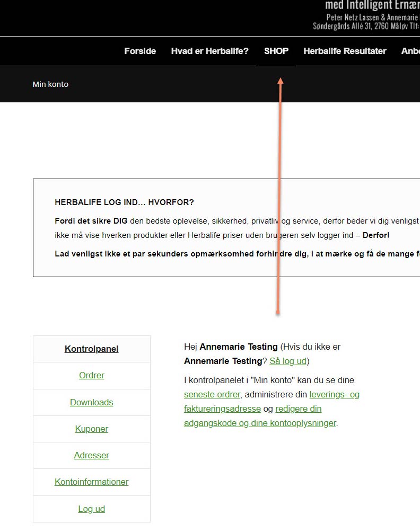420x532 pixels.
Task: Go to the SHOP menu item
Action: [x=276, y=51]
